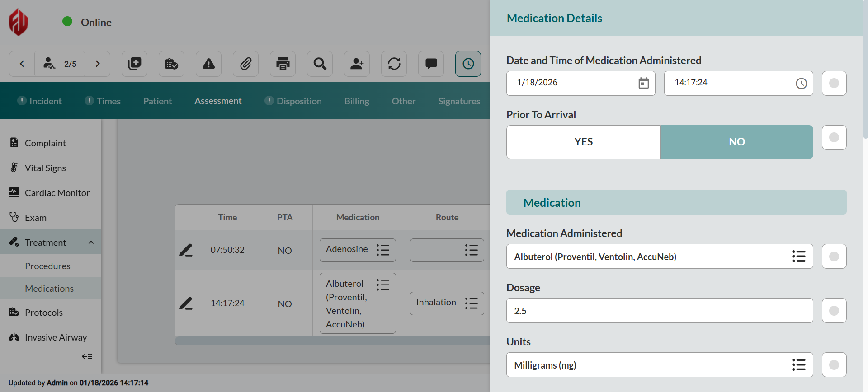
Task: Open the Signatures tab
Action: (459, 101)
